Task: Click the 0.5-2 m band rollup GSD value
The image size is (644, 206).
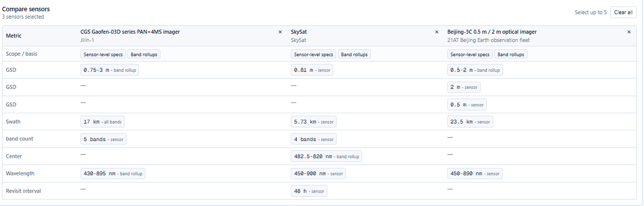Action: pyautogui.click(x=475, y=70)
